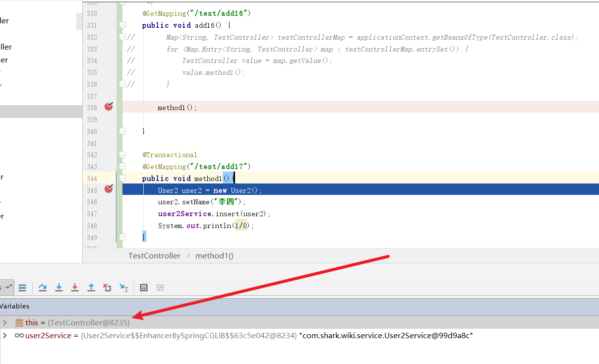
Task: Select method1() in the breadcrumb bar
Action: 214,256
